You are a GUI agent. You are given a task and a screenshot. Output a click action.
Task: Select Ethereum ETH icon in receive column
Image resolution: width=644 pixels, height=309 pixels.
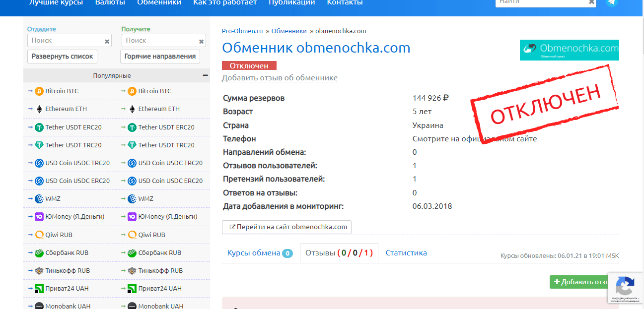point(132,109)
